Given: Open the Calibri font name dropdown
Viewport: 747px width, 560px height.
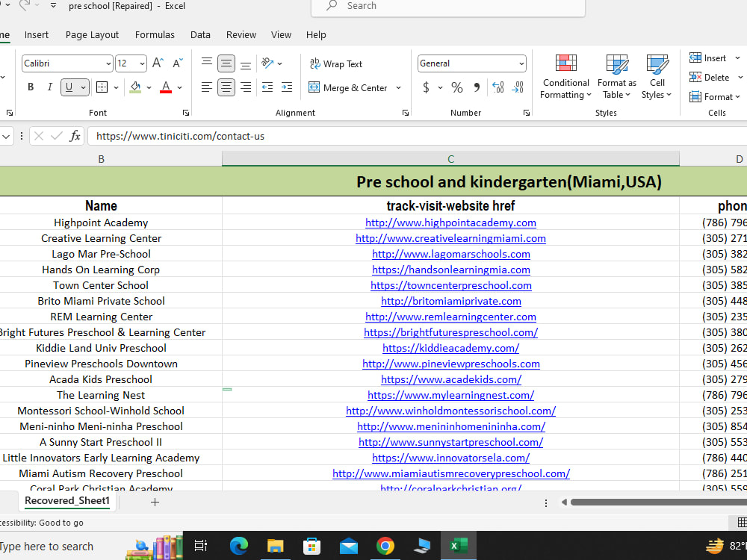Looking at the screenshot, I should tap(108, 63).
